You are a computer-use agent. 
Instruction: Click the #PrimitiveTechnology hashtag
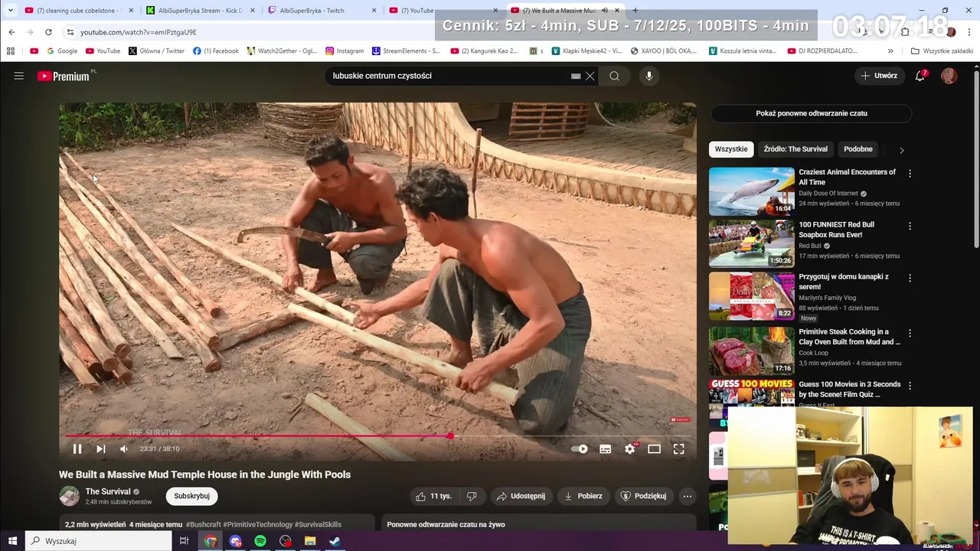tap(257, 525)
